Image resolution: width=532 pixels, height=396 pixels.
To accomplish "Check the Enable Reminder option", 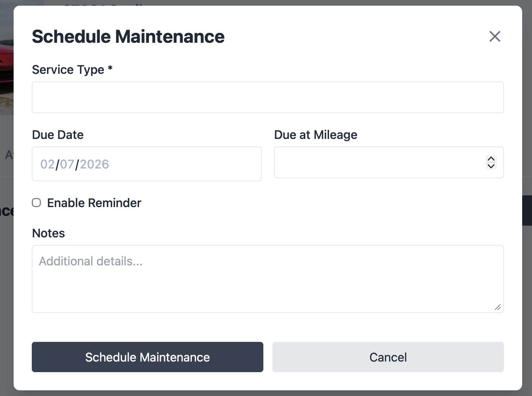I will coord(36,203).
